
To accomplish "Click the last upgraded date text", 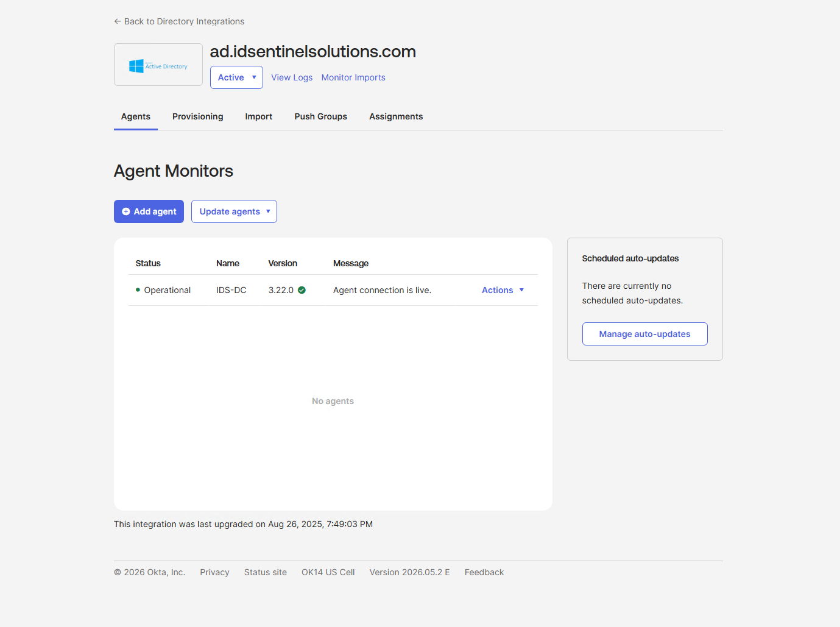I will click(x=243, y=524).
